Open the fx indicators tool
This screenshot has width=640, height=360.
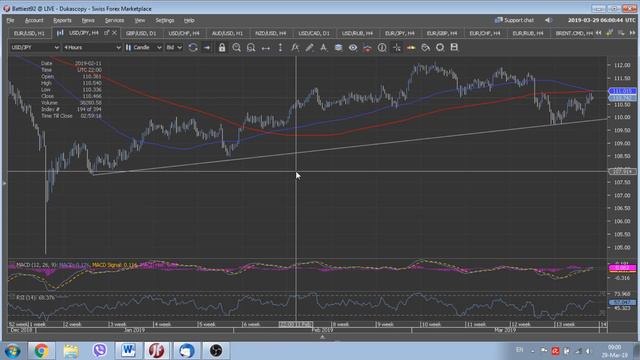point(295,48)
